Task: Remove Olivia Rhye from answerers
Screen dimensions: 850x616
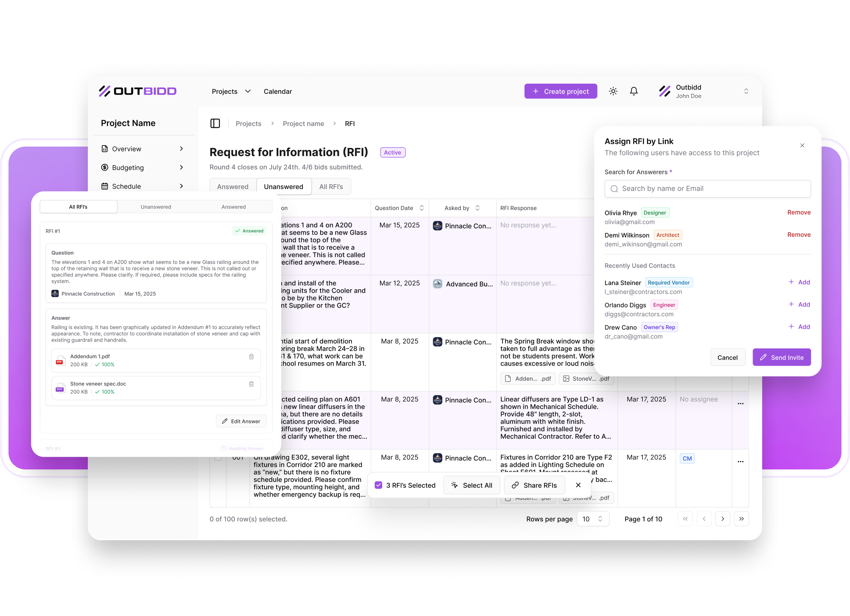Action: 799,212
